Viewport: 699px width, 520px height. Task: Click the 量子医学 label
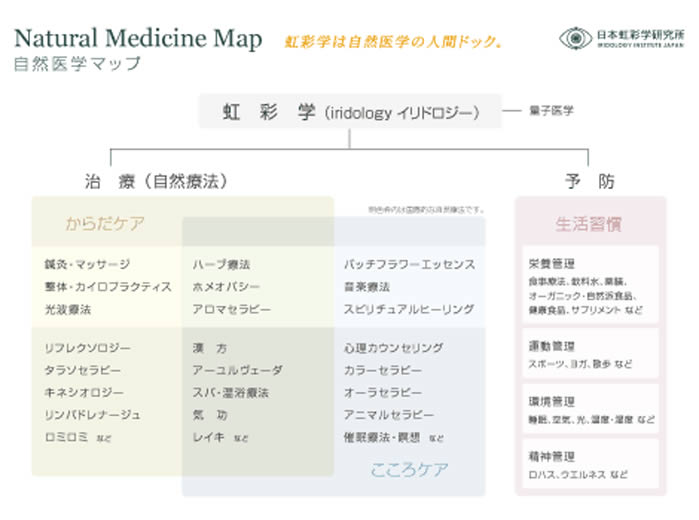tap(551, 111)
